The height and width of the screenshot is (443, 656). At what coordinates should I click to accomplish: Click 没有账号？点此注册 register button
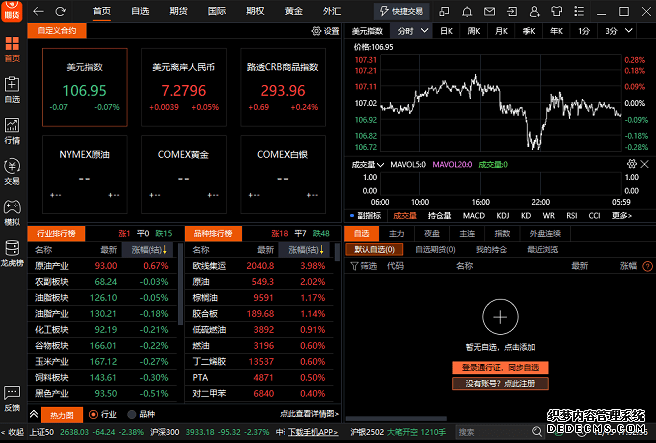click(500, 383)
